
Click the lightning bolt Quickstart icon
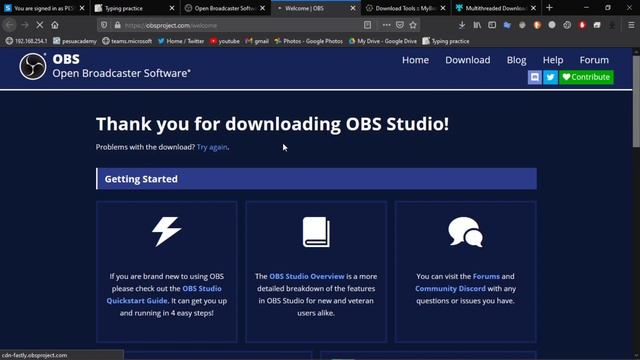(167, 231)
